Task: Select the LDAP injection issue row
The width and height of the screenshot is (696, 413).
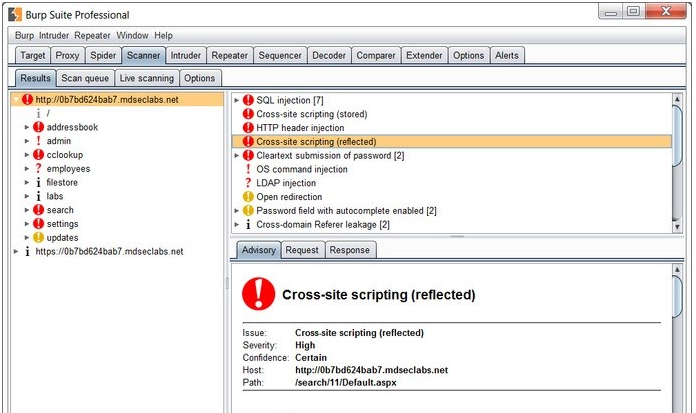Action: click(452, 183)
